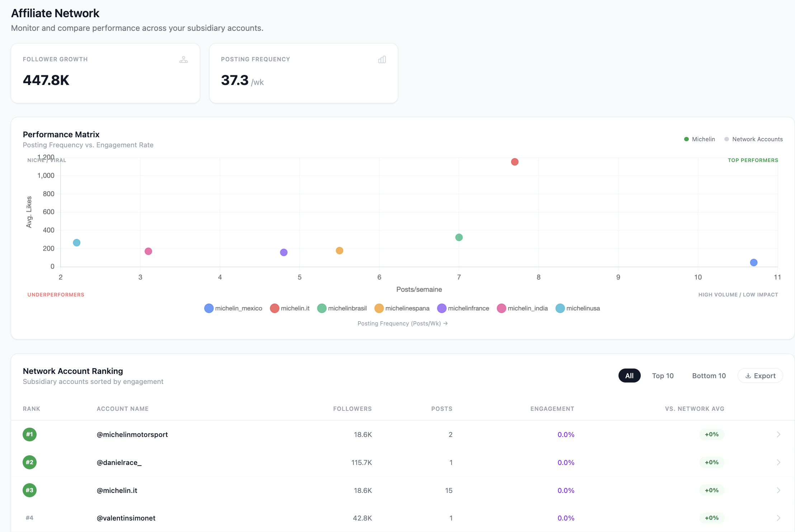Toggle michelinespana series in chart legend
Viewport: 795px width, 532px height.
point(402,308)
